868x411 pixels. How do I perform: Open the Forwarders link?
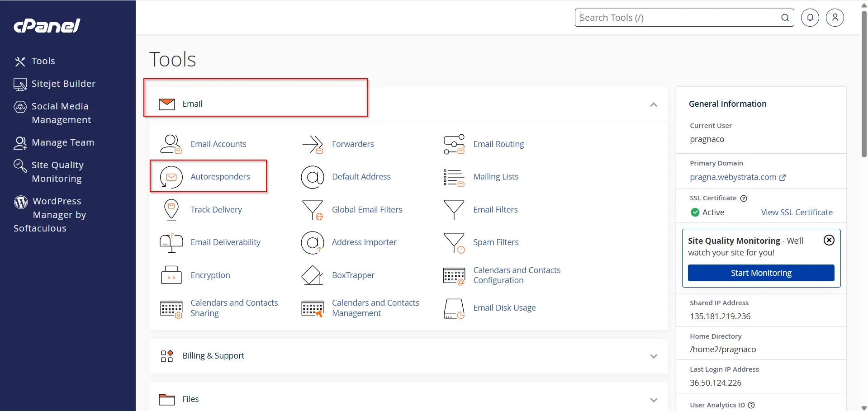click(353, 144)
